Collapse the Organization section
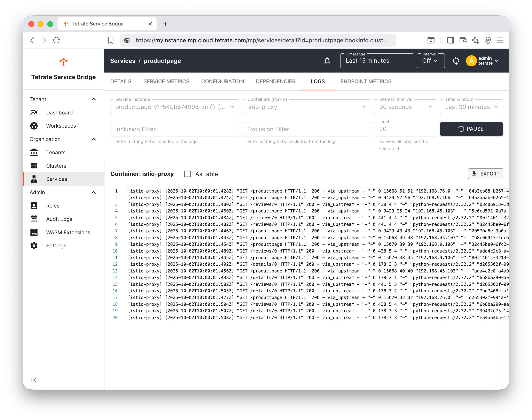The height and width of the screenshot is (420, 532). tap(94, 139)
